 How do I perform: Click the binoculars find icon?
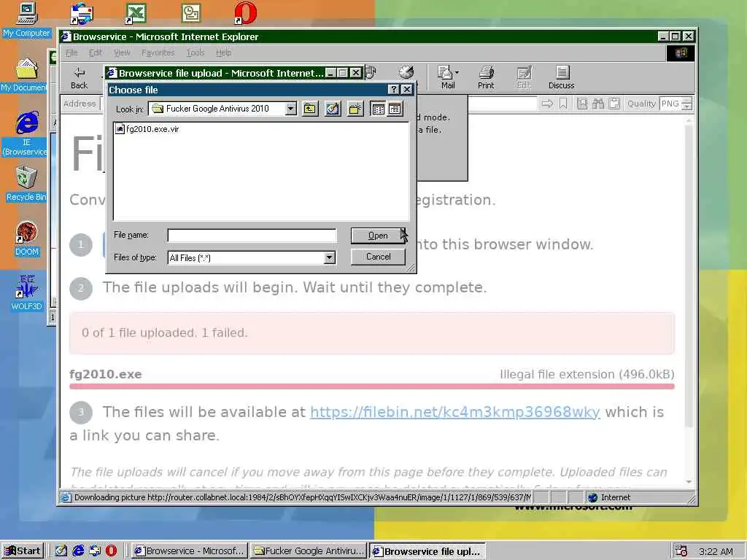coord(598,104)
